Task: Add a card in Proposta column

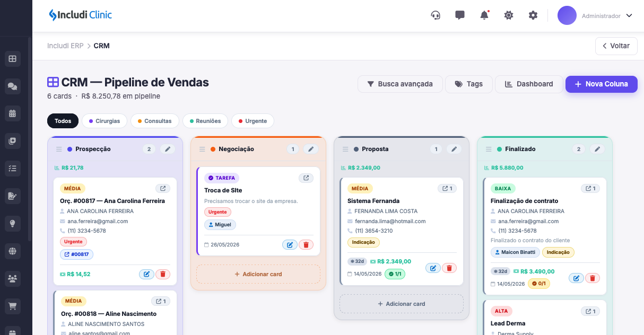Action: click(x=402, y=304)
